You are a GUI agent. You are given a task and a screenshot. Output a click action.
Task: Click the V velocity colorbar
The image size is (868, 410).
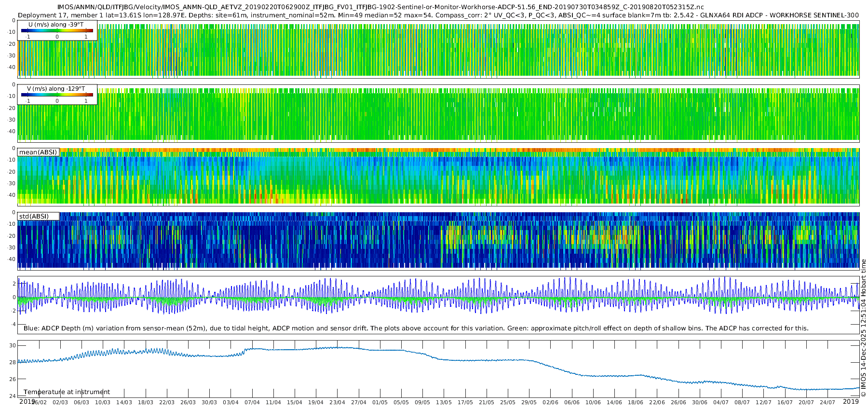[x=57, y=95]
